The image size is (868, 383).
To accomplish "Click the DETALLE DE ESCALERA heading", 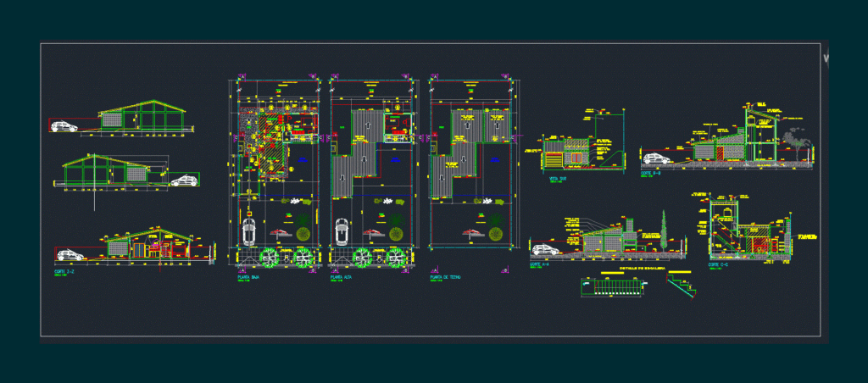I will coord(643,269).
